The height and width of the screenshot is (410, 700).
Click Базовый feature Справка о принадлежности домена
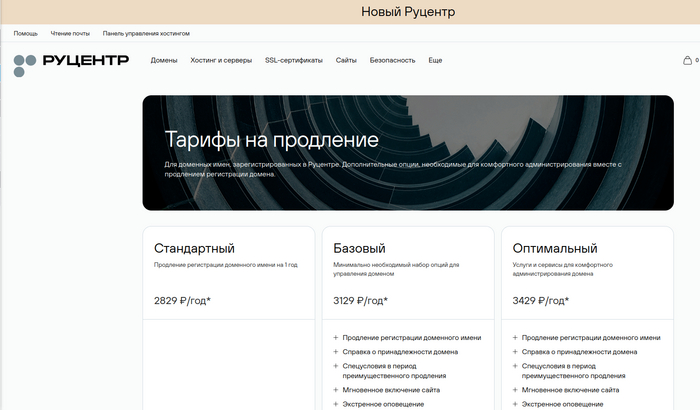(x=400, y=352)
